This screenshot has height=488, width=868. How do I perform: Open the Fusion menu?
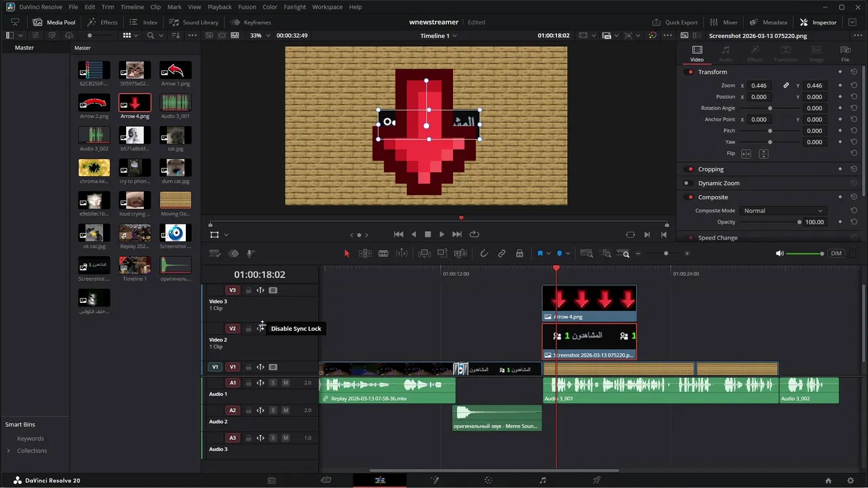pos(247,7)
